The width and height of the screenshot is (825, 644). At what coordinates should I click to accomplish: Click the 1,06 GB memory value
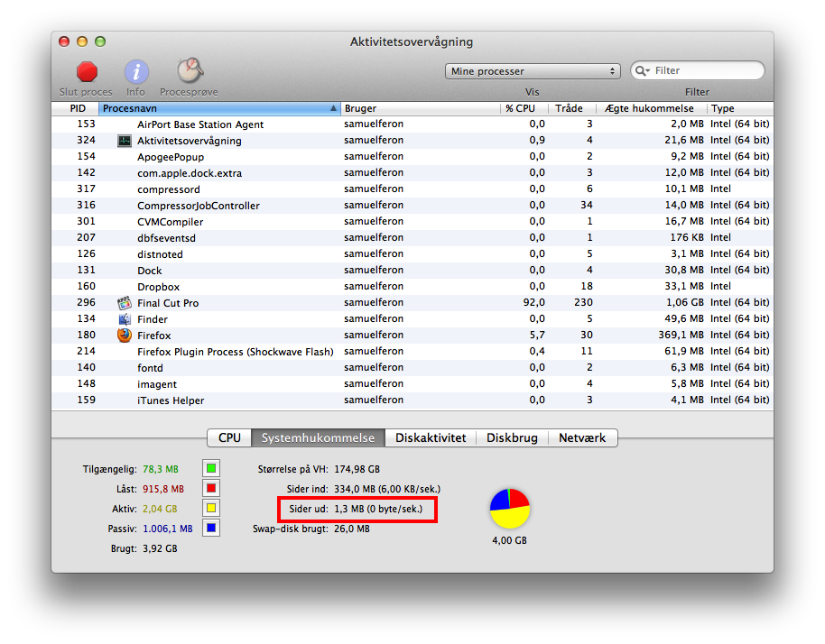(x=684, y=303)
